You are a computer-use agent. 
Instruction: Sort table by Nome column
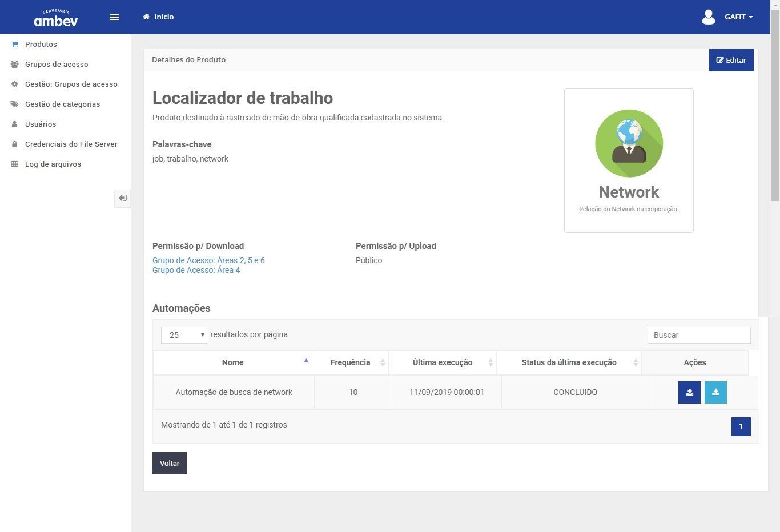point(232,362)
